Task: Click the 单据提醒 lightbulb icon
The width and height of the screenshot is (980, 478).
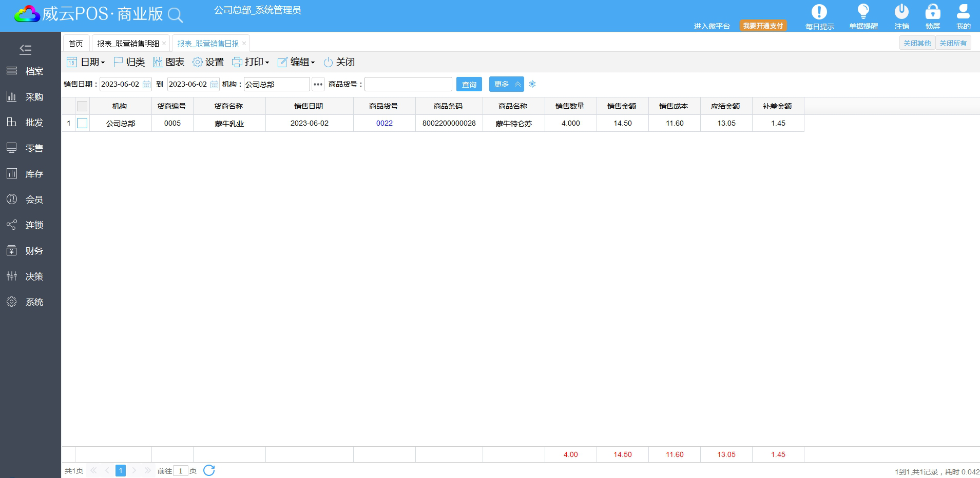Action: [x=863, y=12]
